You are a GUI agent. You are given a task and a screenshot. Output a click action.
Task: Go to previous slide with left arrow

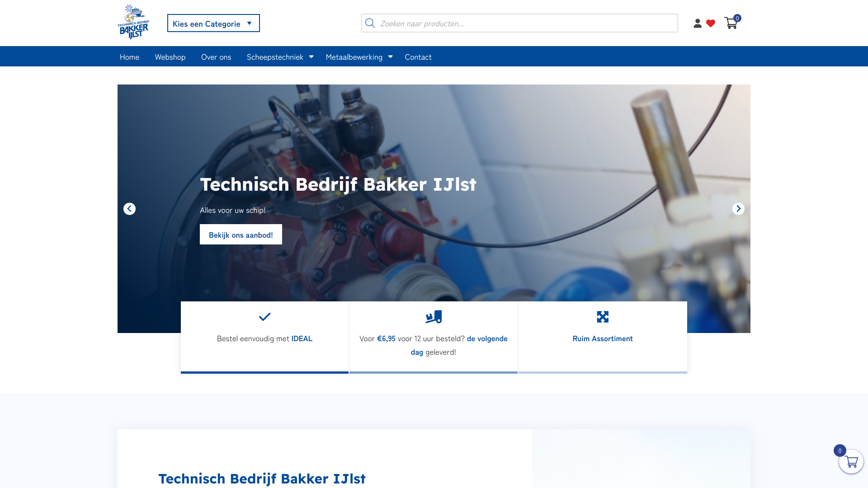[x=129, y=209]
